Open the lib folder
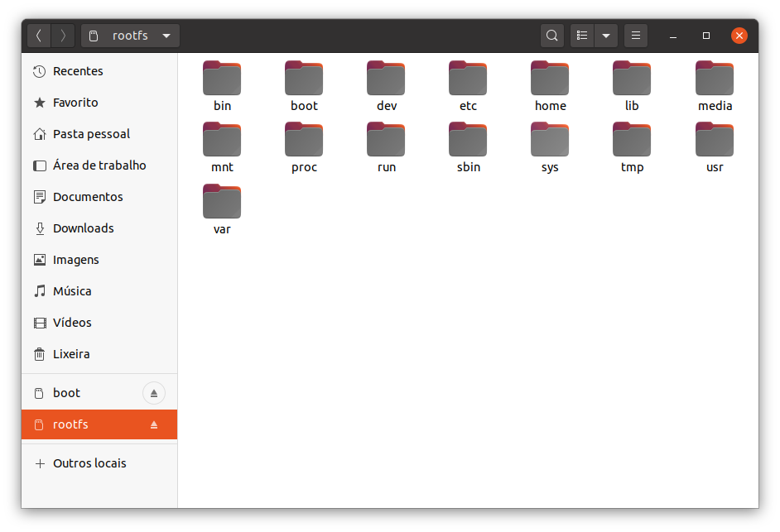Image resolution: width=780 pixels, height=532 pixels. pos(632,86)
